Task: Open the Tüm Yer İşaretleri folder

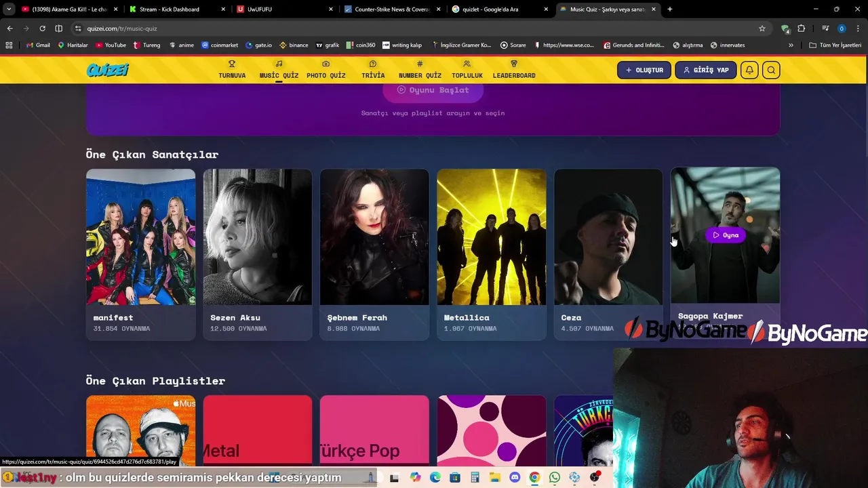Action: click(835, 45)
